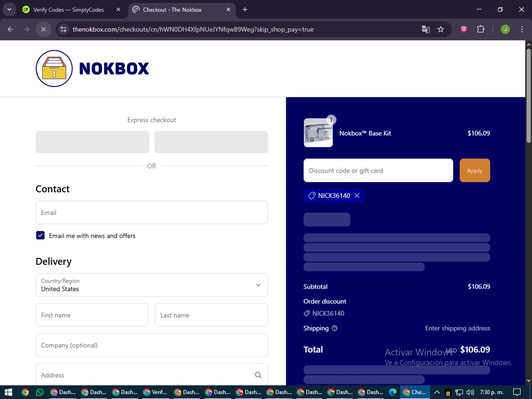Open Microsoft Edge from the taskbar
This screenshot has width=532, height=399.
point(393,392)
